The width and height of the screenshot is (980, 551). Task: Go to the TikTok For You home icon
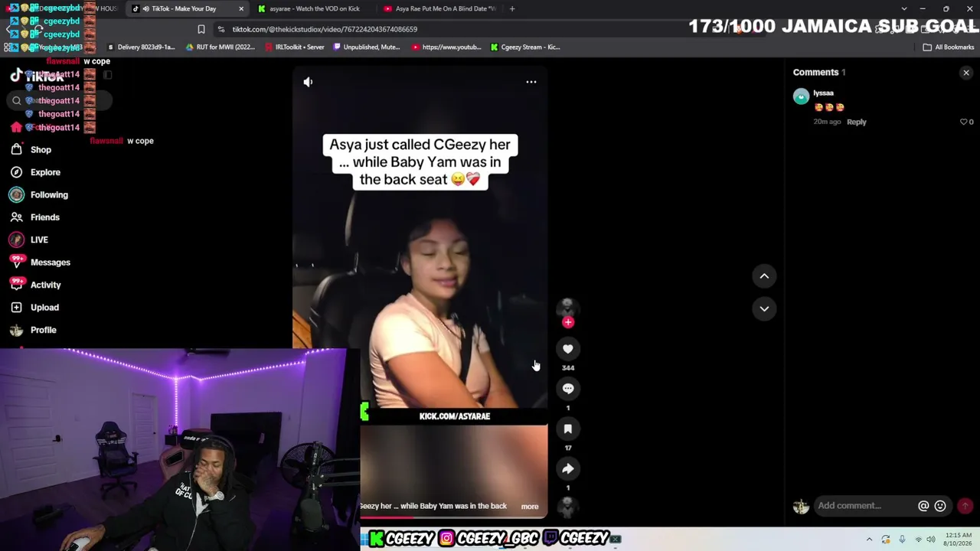coord(16,127)
